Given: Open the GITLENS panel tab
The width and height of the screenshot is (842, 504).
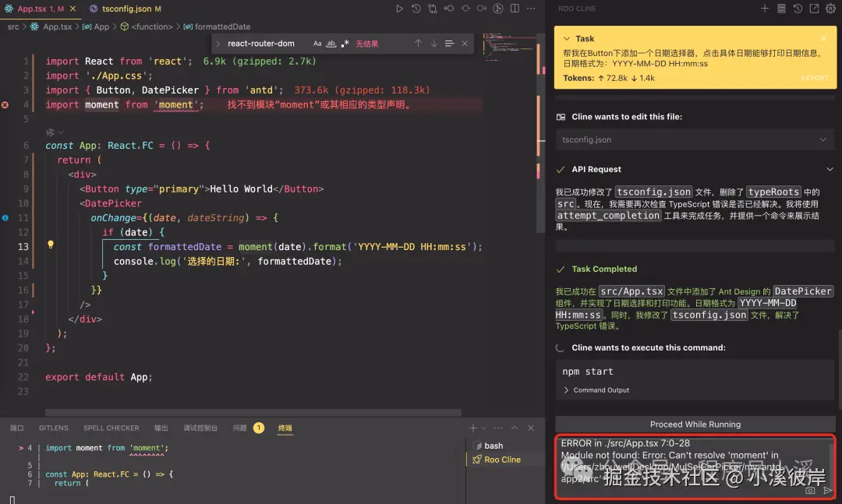Looking at the screenshot, I should [53, 428].
